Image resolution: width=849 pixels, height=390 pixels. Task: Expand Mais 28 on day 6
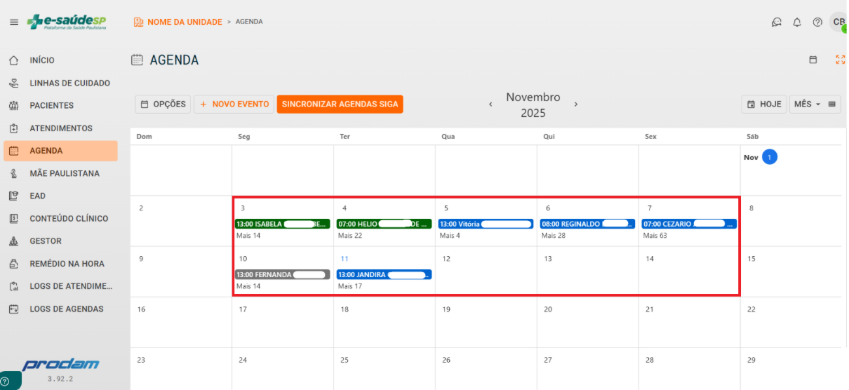(x=554, y=236)
